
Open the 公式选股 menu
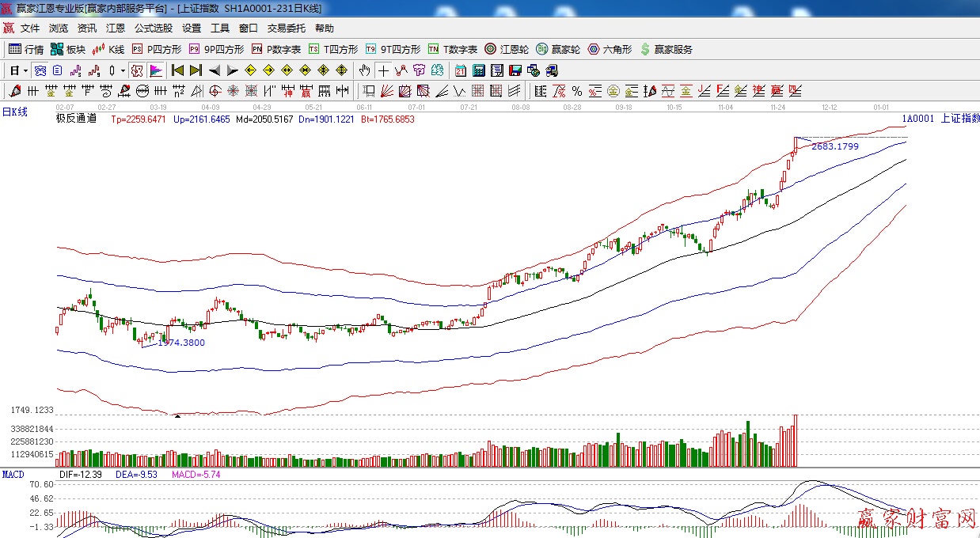point(153,28)
